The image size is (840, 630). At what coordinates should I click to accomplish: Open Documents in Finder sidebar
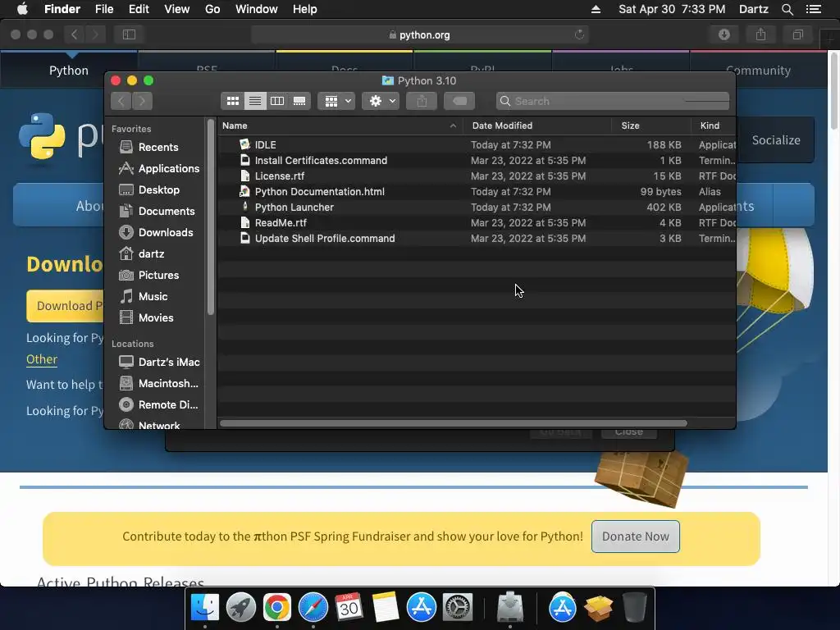tap(157, 211)
